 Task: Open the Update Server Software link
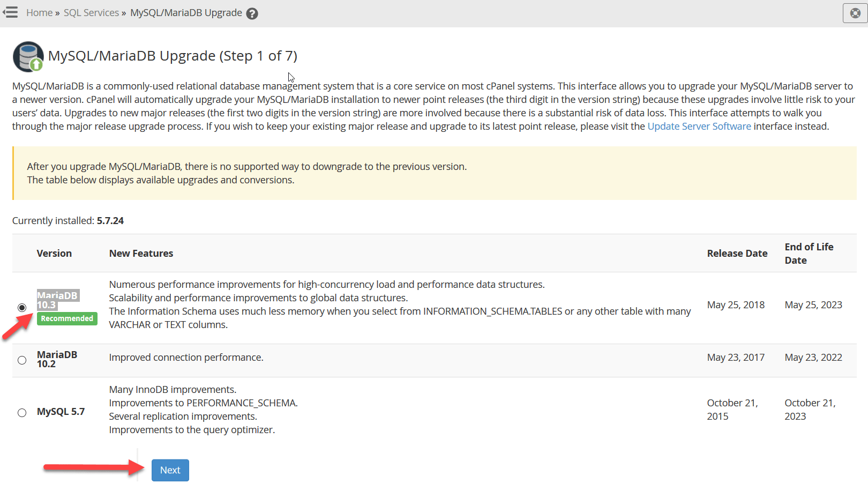tap(699, 127)
